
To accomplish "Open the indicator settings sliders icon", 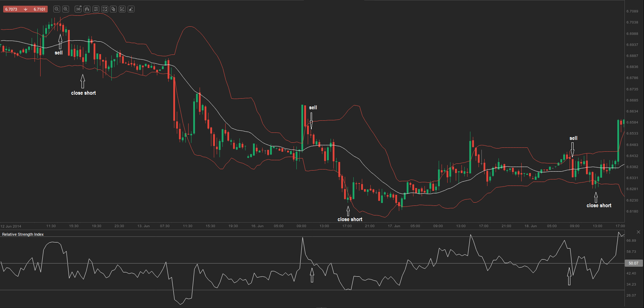I will click(96, 9).
